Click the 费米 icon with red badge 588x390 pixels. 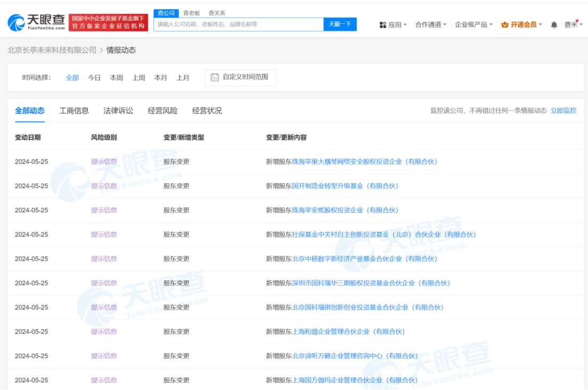(x=569, y=24)
